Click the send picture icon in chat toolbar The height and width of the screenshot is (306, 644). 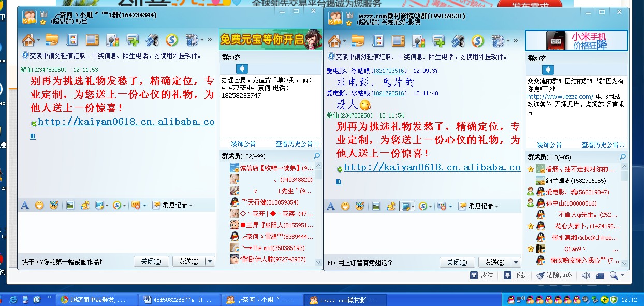click(71, 205)
